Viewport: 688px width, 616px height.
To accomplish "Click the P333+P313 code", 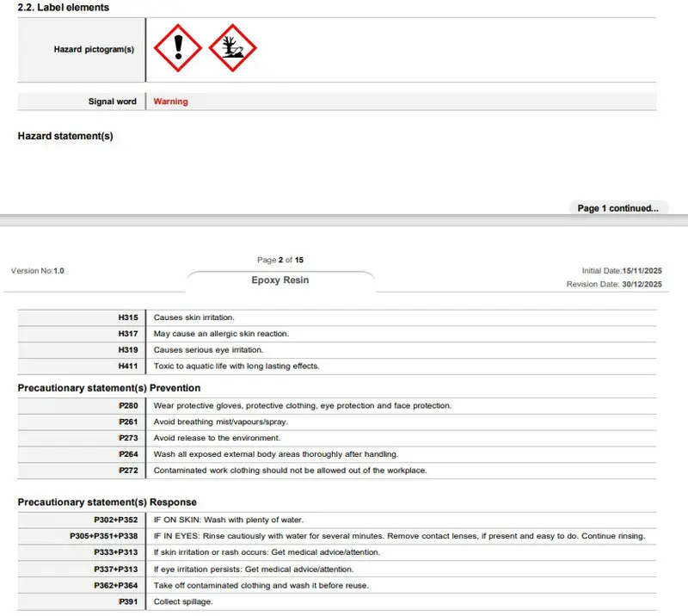I will point(116,552).
